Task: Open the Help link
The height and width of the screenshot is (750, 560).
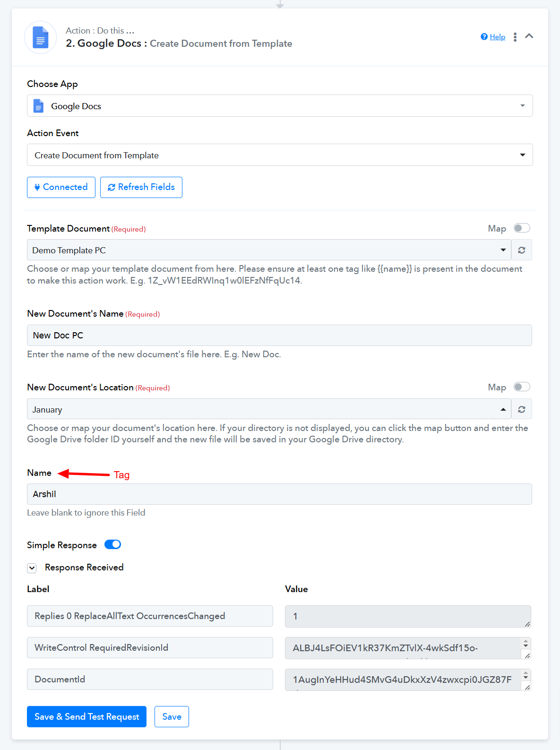Action: (497, 37)
